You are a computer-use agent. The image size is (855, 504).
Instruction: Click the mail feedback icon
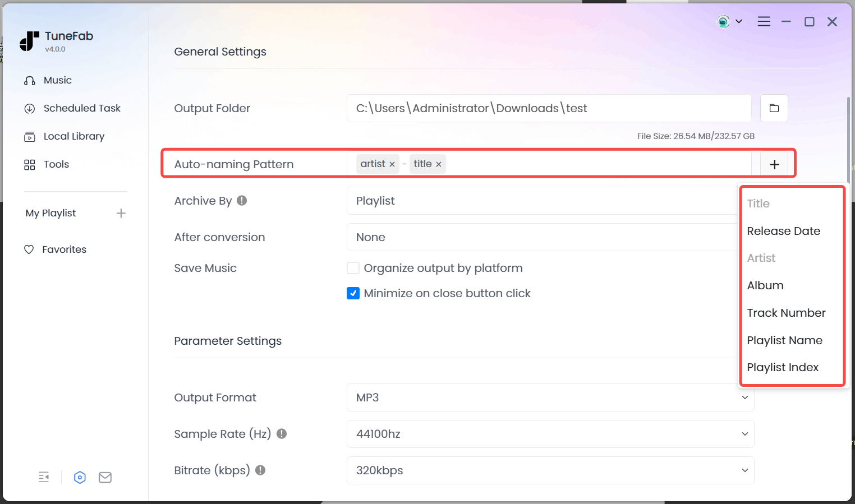(x=105, y=477)
